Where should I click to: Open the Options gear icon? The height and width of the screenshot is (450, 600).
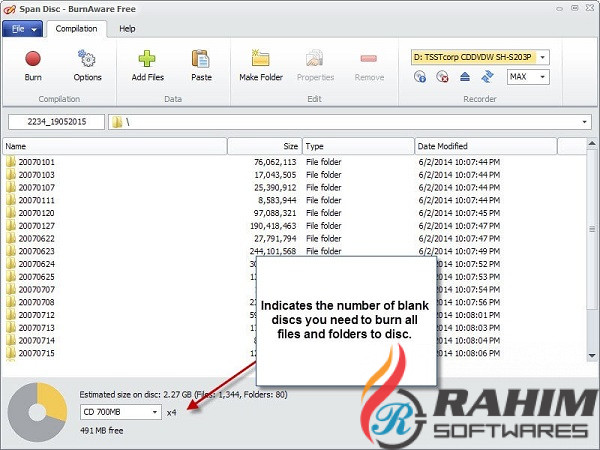pos(87,58)
